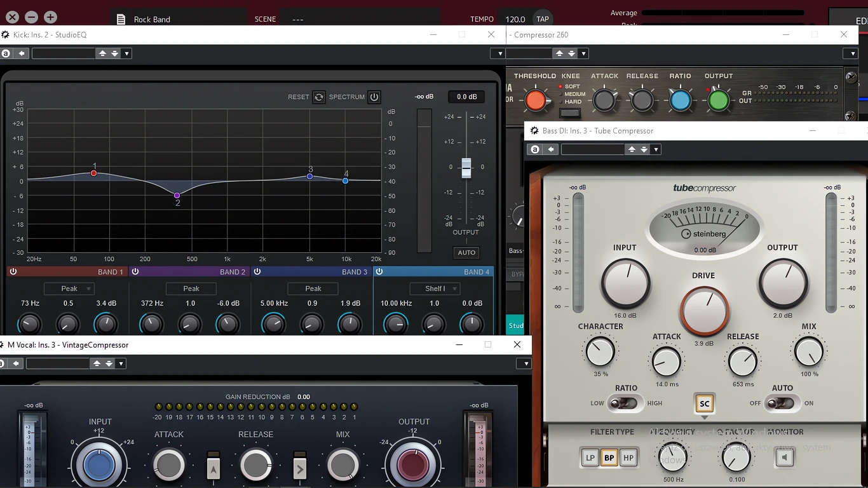
Task: Open preset menu dropdown in StudioEQ window
Action: (126, 53)
